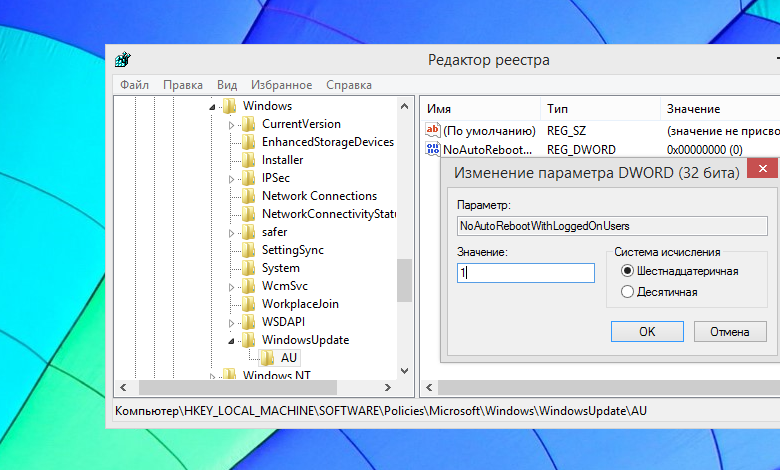The width and height of the screenshot is (780, 470).
Task: Expand the IPSec tree node
Action: (x=231, y=179)
